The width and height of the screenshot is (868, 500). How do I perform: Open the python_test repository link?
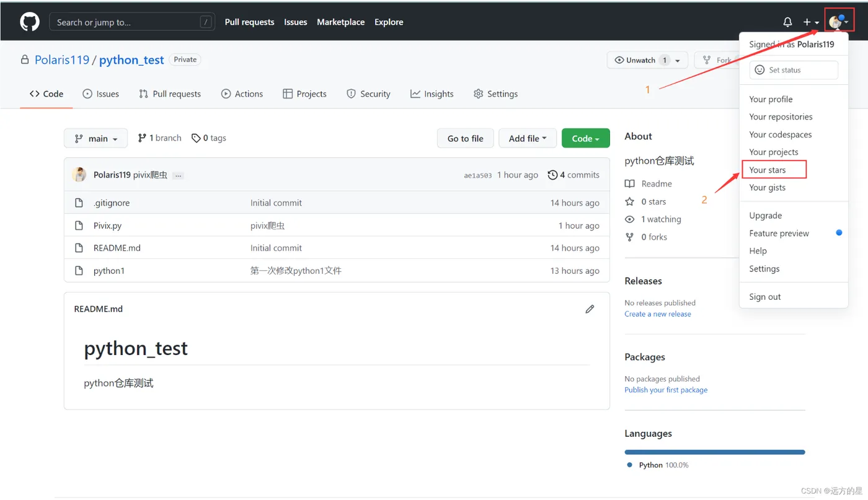point(131,59)
